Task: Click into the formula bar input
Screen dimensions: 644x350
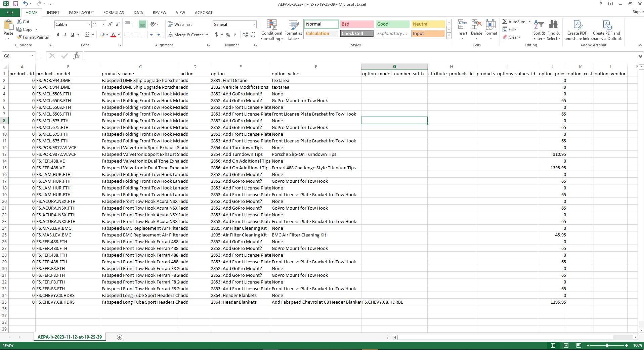Action: 360,56
